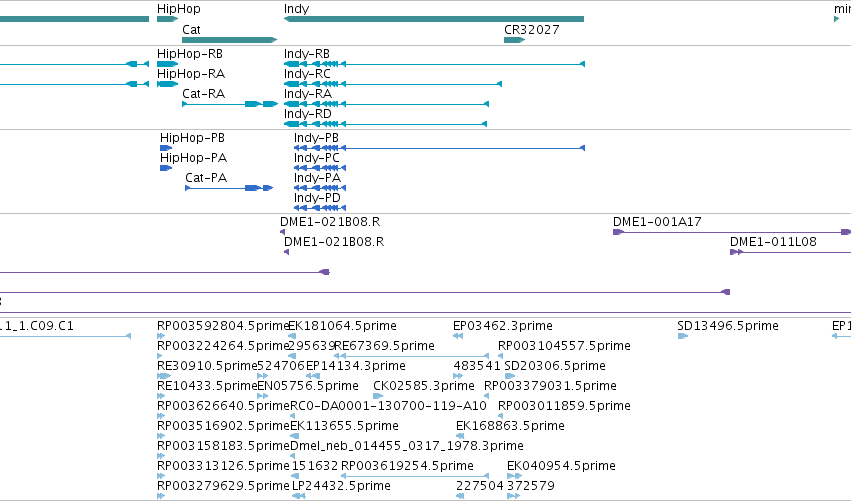851x501 pixels.
Task: Click the Indy-RC transcript label
Action: [307, 74]
